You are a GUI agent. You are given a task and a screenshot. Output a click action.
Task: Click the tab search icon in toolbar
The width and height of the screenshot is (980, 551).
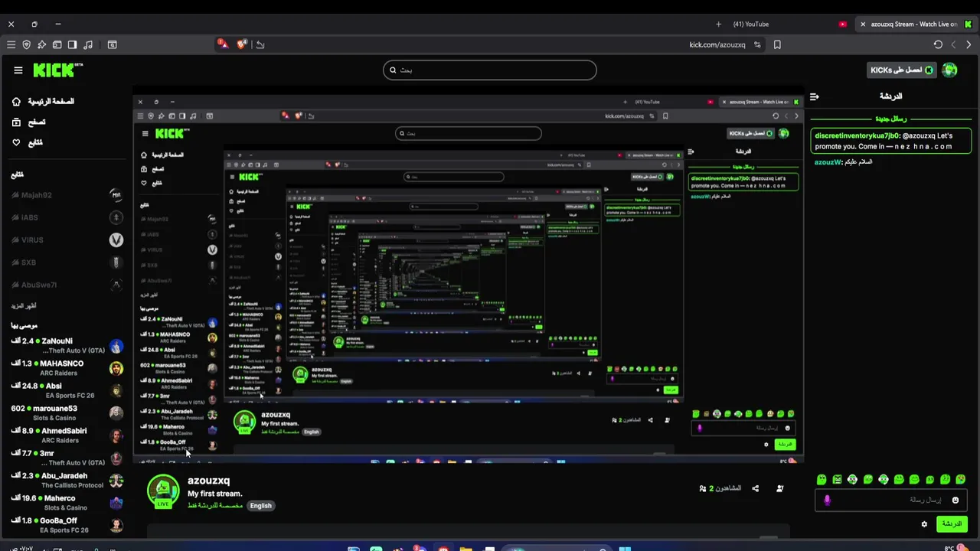(x=113, y=45)
